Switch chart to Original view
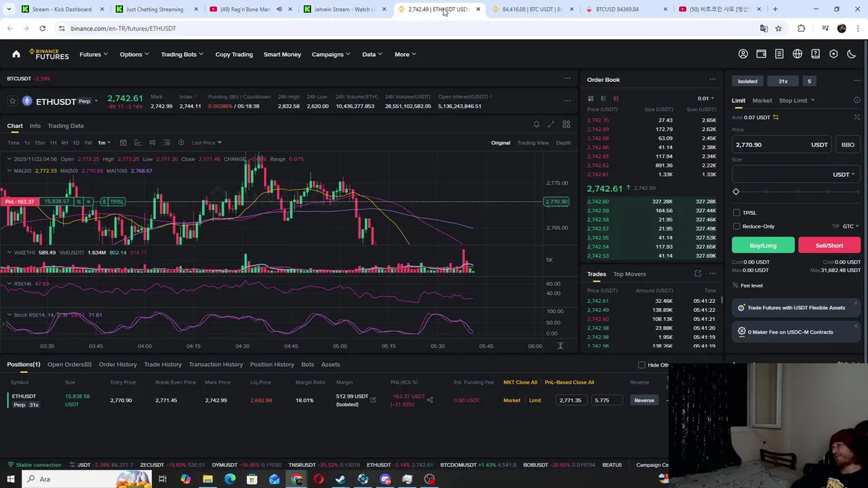The height and width of the screenshot is (488, 868). pos(500,143)
